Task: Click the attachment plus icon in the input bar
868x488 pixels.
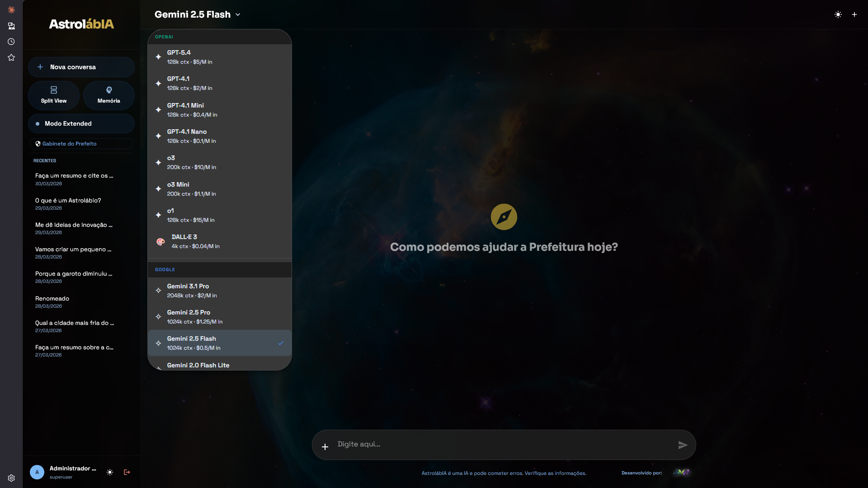Action: coord(325,447)
